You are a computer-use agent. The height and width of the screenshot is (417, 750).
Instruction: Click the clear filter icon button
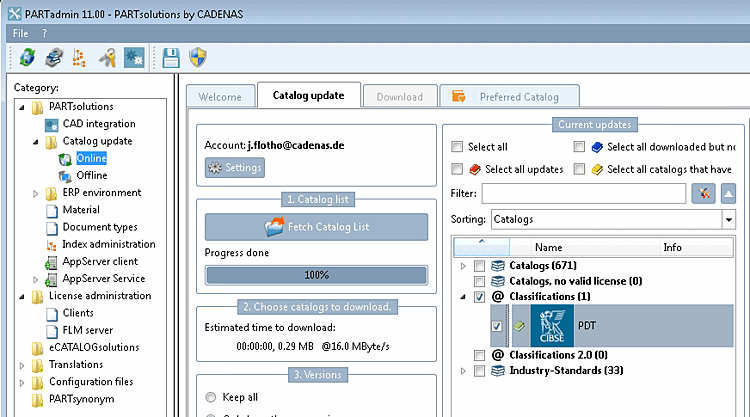pyautogui.click(x=703, y=193)
